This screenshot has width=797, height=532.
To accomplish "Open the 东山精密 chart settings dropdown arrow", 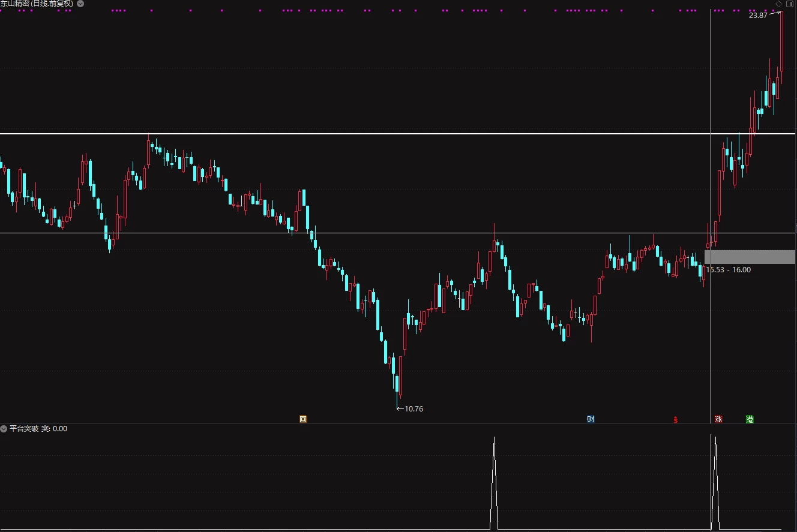I will (80, 4).
